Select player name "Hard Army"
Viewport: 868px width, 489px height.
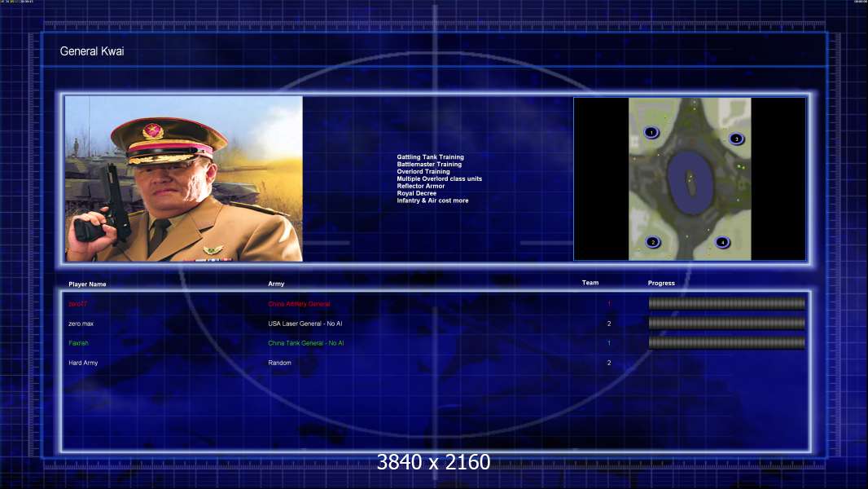coord(83,363)
